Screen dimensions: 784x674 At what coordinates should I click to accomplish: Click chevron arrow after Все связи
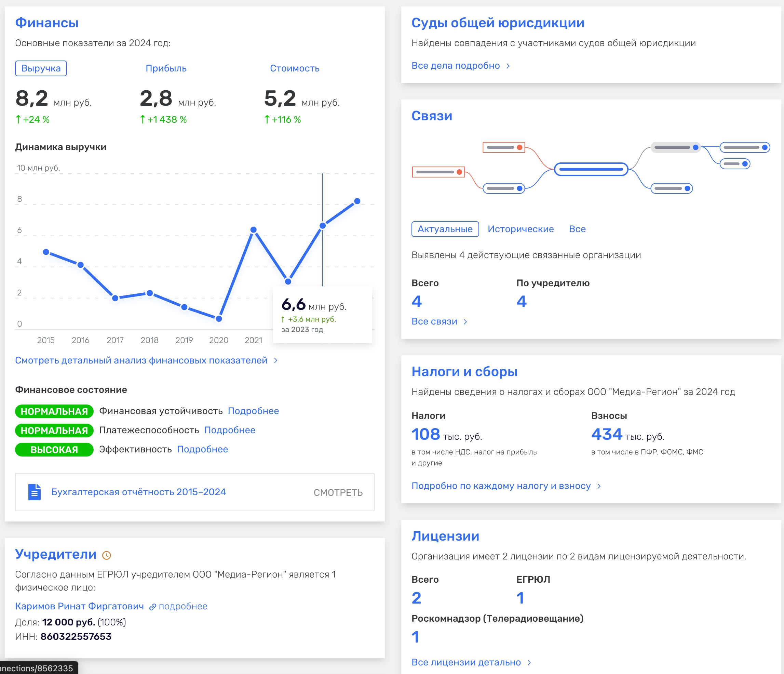point(465,321)
